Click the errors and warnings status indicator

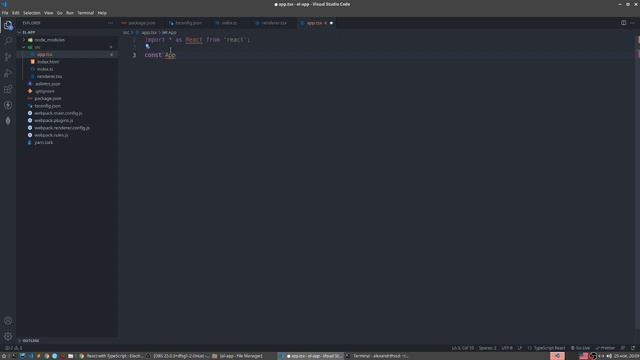14,348
